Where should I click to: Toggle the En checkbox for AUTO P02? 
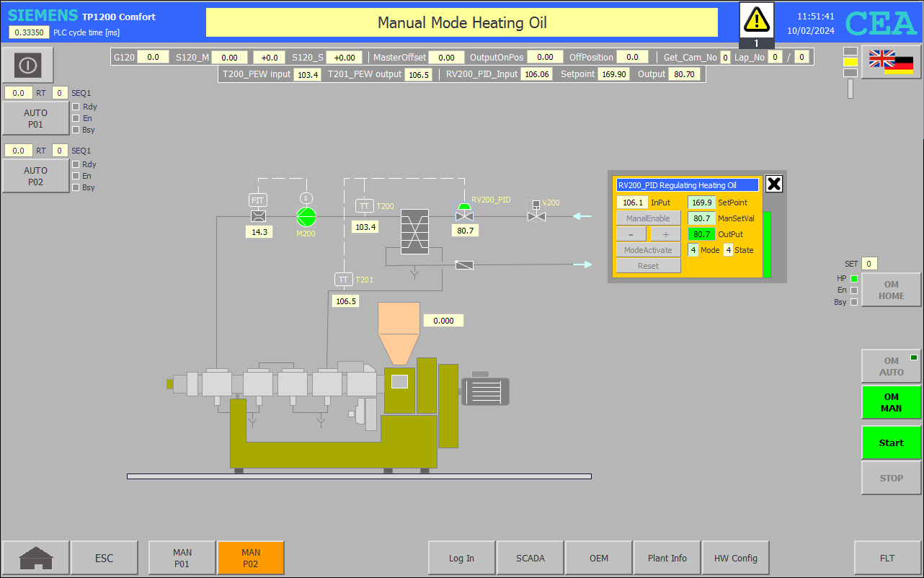(76, 176)
